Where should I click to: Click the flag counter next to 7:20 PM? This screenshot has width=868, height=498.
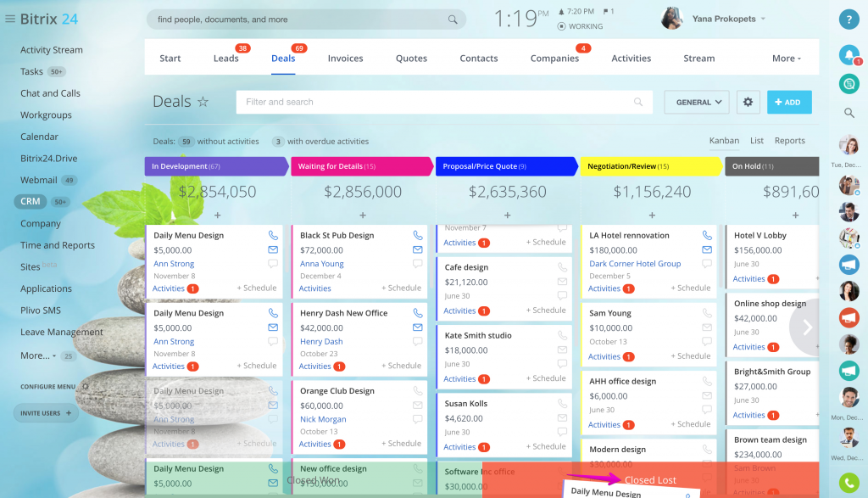click(x=609, y=11)
